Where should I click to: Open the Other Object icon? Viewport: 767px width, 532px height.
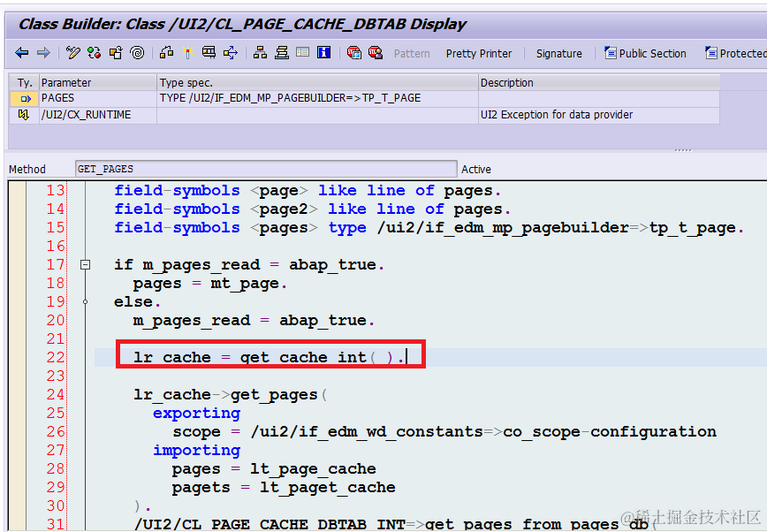tap(116, 53)
